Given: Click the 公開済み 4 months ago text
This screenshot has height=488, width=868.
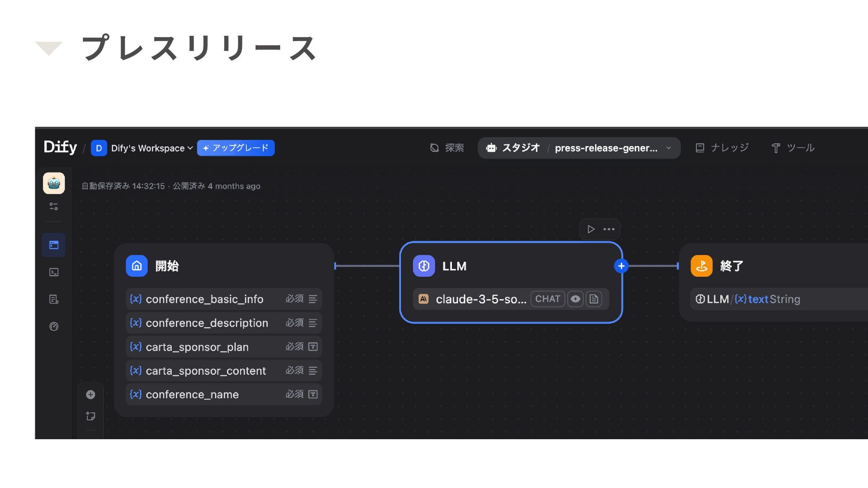Looking at the screenshot, I should tap(217, 186).
